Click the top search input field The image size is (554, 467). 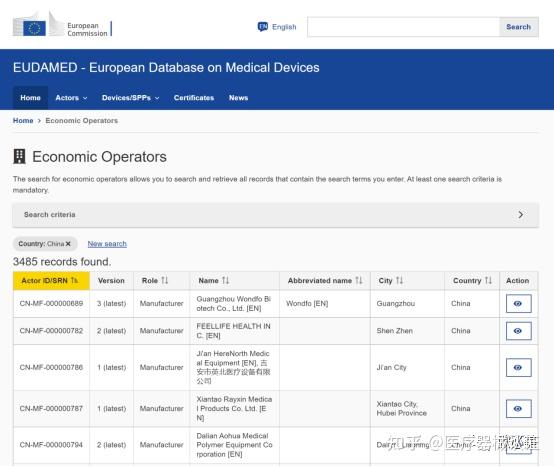(403, 27)
